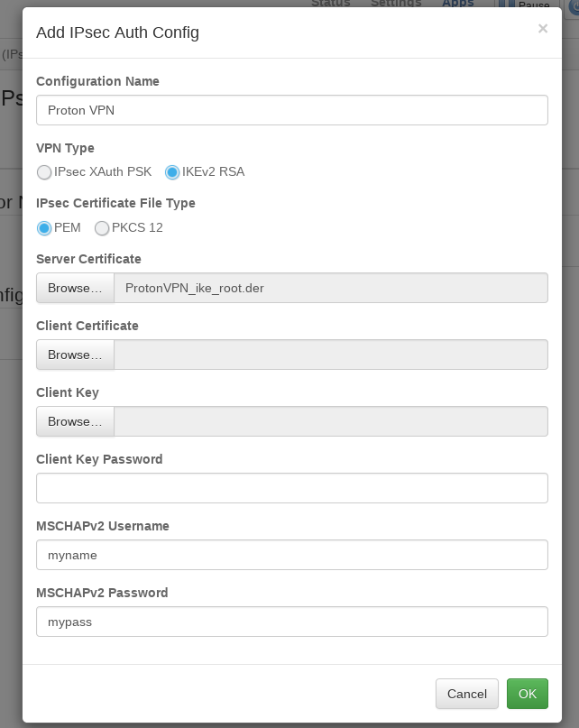The image size is (579, 728).
Task: Choose IKEv2 RSA as VPN type
Action: [x=172, y=172]
